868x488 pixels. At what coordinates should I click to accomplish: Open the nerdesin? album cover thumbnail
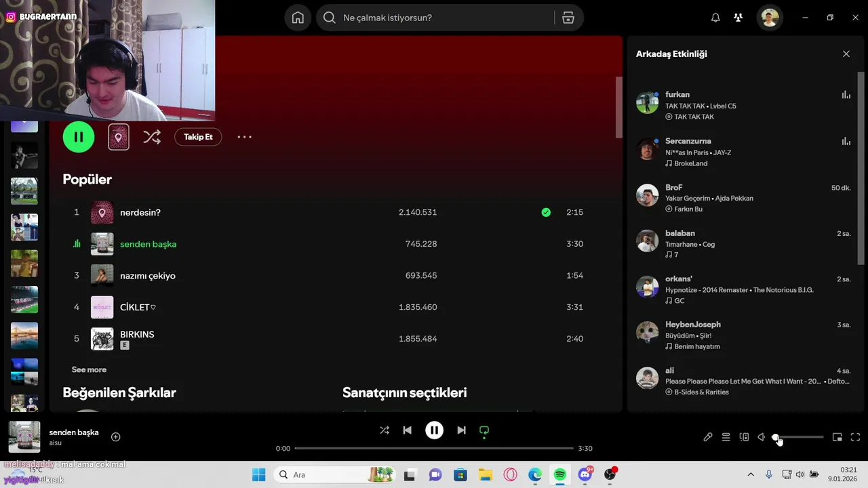coord(102,212)
